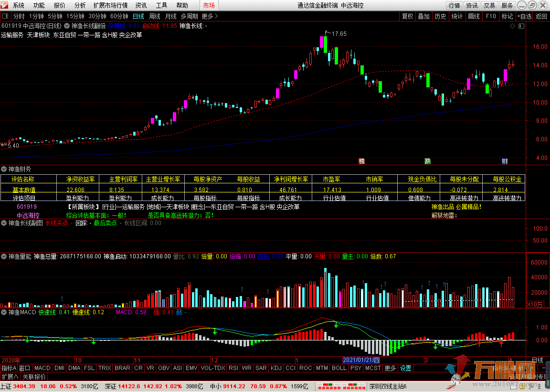Click 净资收益率 value 22.606
This screenshot has width=550, height=392.
tap(75, 190)
